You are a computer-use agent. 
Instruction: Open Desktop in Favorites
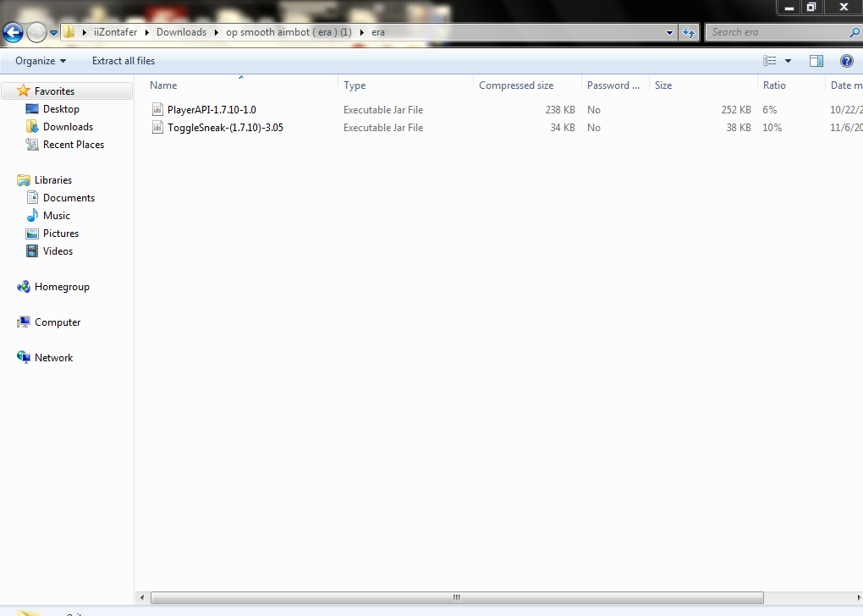(61, 109)
